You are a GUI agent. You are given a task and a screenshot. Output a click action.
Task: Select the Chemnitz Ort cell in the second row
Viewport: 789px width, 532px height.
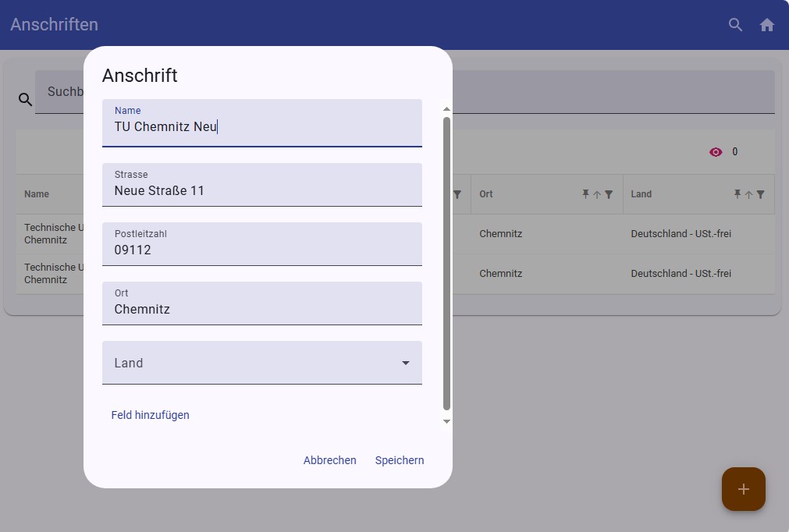pos(501,274)
